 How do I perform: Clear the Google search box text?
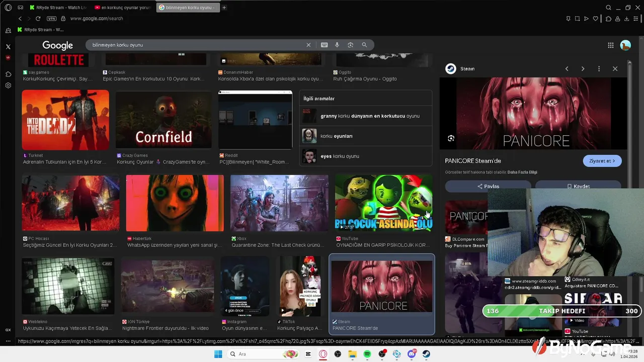coord(308,45)
